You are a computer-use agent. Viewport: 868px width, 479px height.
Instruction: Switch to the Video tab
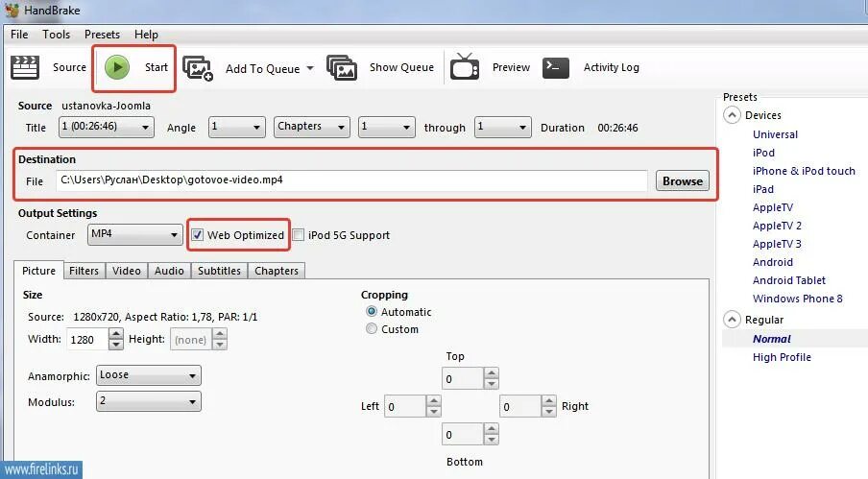[x=127, y=271]
